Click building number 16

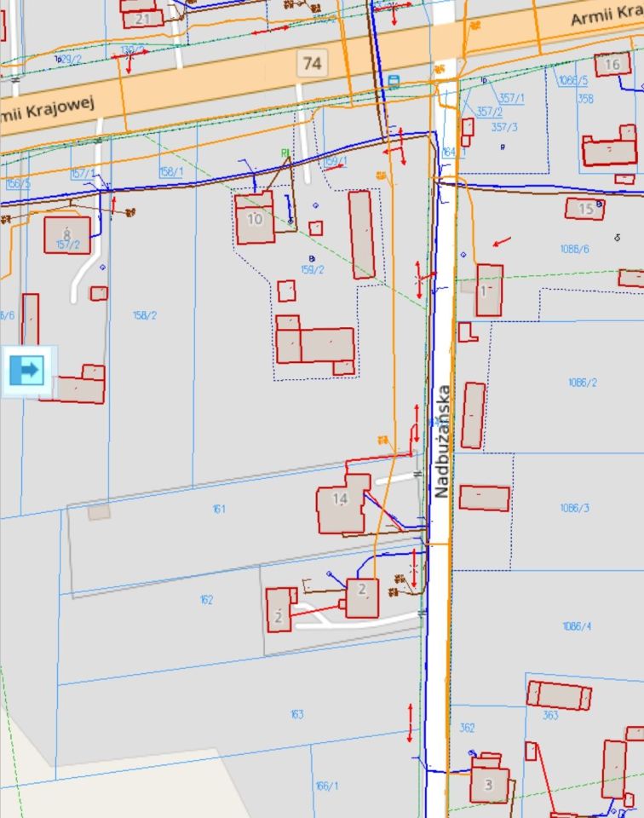coord(612,64)
